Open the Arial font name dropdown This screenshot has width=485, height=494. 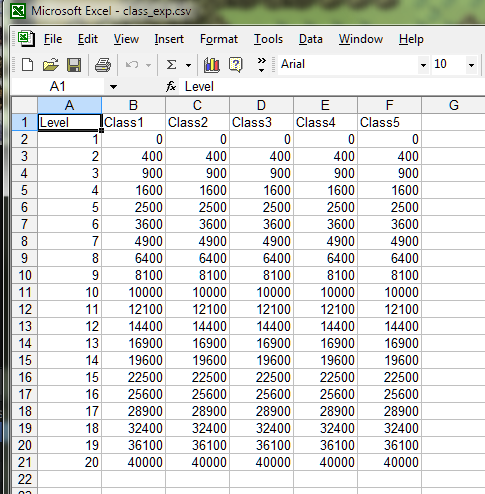423,65
